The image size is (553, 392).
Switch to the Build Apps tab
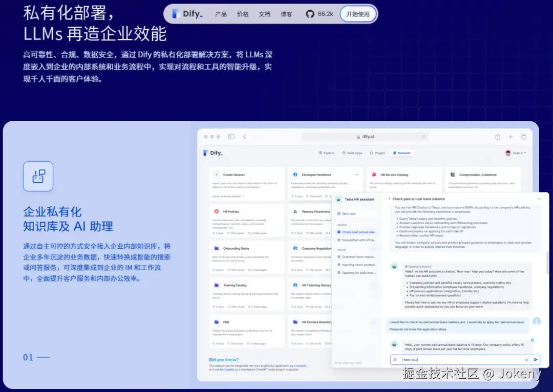352,153
